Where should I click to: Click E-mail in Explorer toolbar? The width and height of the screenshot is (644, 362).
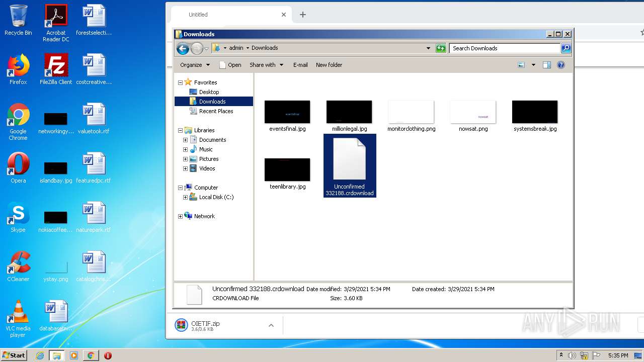click(x=300, y=65)
